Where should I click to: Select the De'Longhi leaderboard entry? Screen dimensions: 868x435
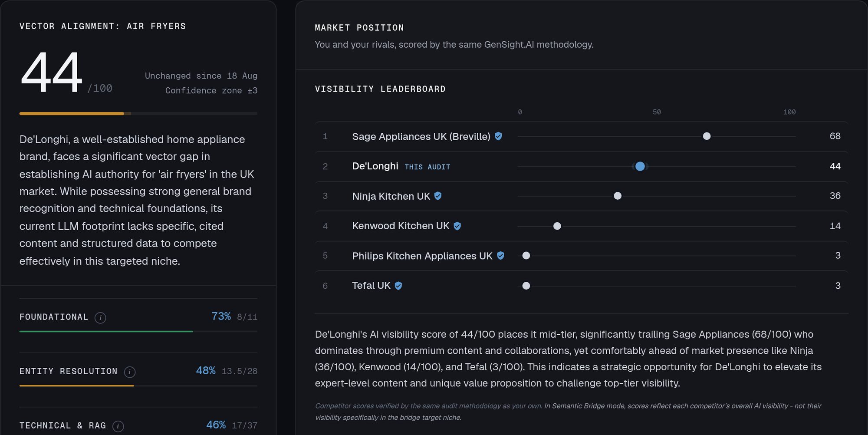(375, 166)
